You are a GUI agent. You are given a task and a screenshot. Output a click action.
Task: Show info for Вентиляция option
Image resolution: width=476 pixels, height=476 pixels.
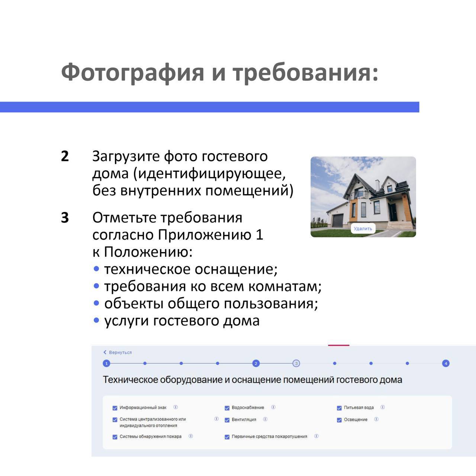[x=265, y=419]
